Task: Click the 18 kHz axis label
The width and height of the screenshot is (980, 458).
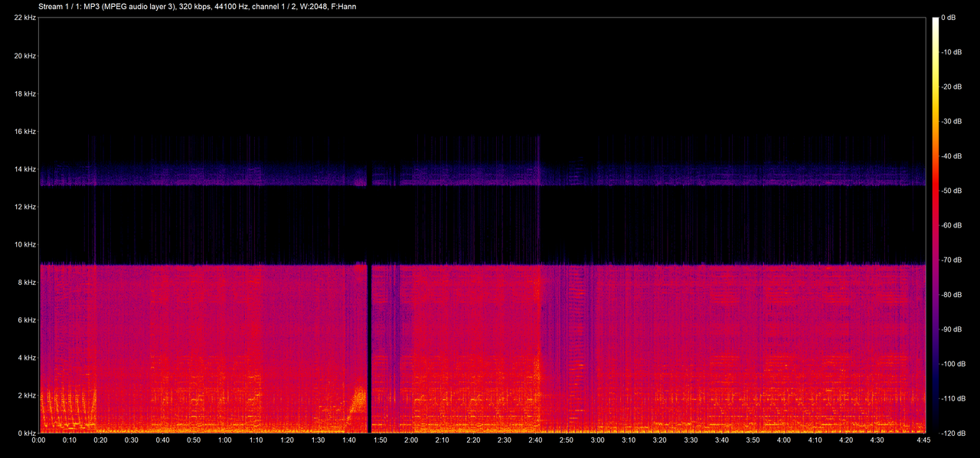Action: tap(24, 93)
